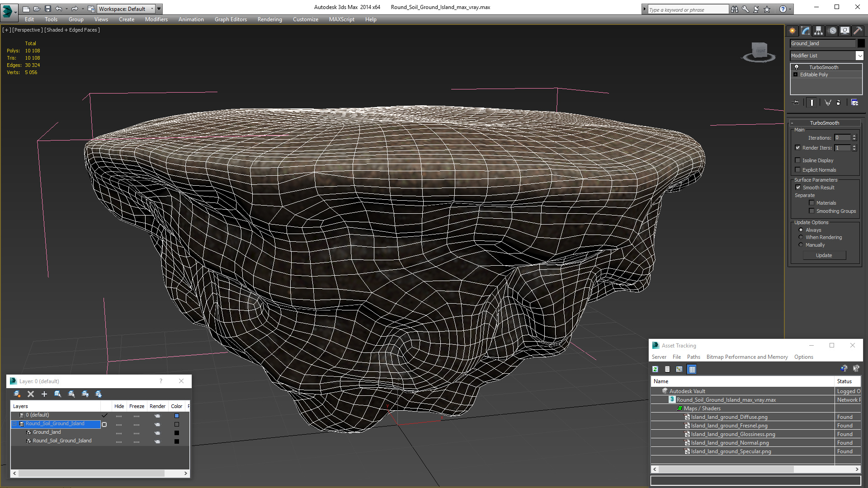Click Remove Modifier trash icon
Image resolution: width=868 pixels, height=488 pixels.
839,103
